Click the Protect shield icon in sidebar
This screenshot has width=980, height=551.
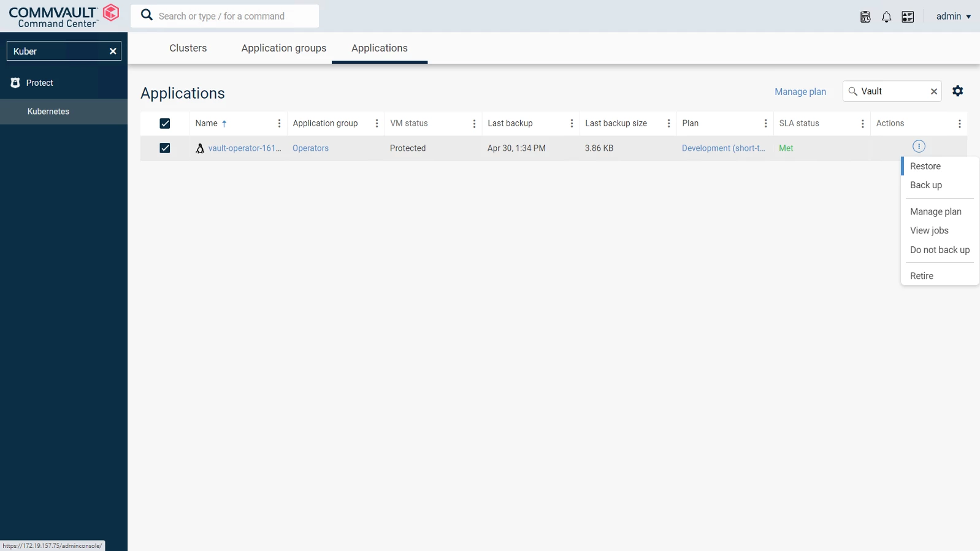click(x=15, y=83)
